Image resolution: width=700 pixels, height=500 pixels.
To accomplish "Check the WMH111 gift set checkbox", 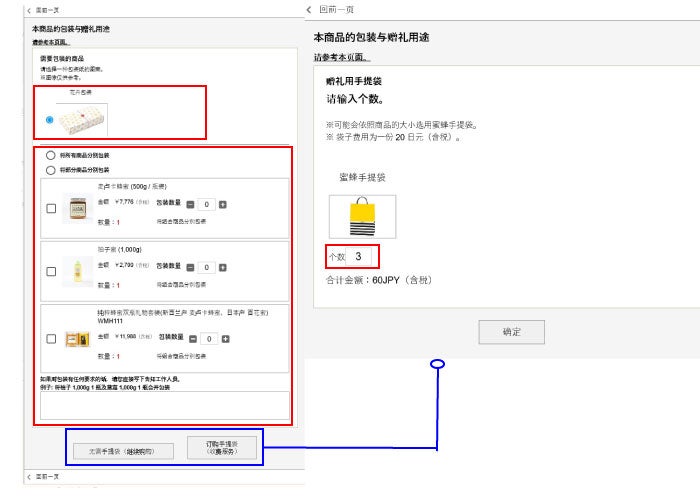I will [51, 338].
